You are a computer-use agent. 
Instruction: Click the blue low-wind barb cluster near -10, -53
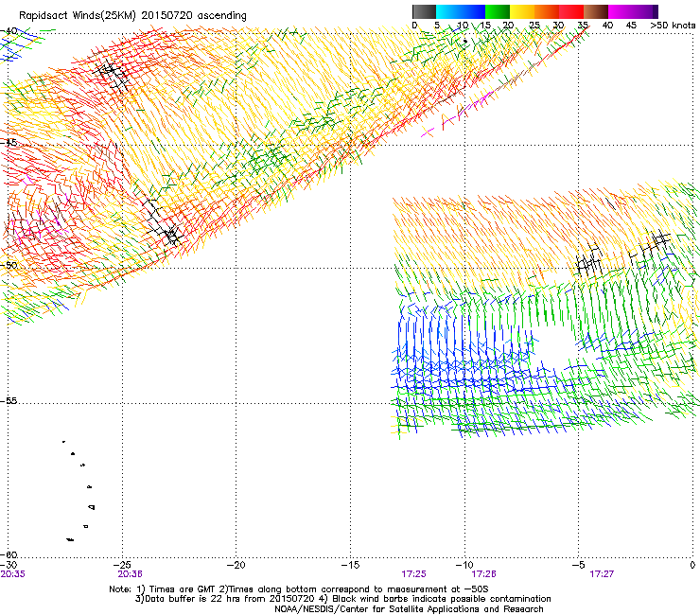(x=460, y=353)
